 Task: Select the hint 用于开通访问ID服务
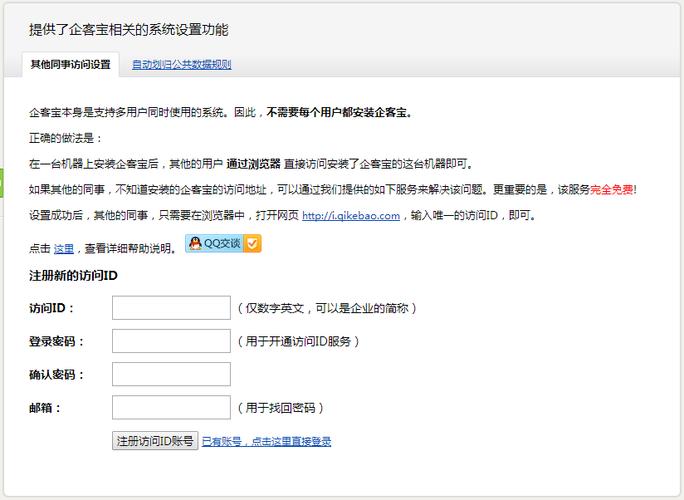click(298, 341)
